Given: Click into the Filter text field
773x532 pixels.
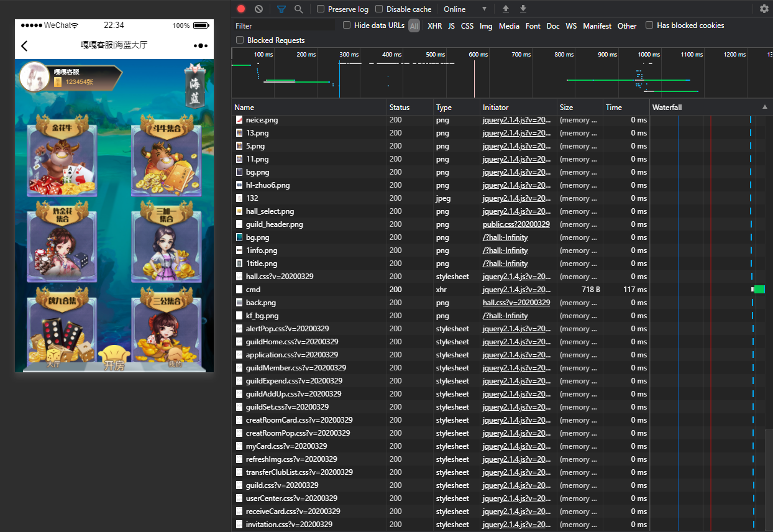Looking at the screenshot, I should (285, 25).
